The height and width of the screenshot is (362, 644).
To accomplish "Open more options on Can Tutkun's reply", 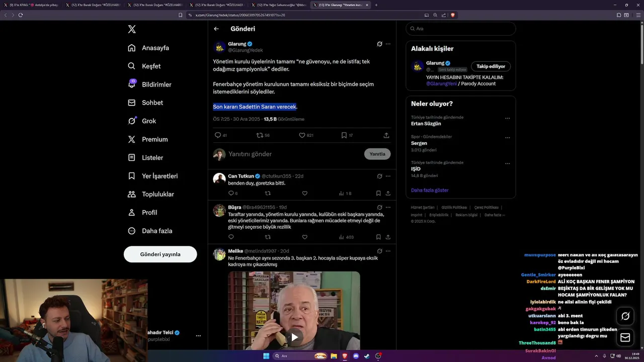I will pos(388,176).
